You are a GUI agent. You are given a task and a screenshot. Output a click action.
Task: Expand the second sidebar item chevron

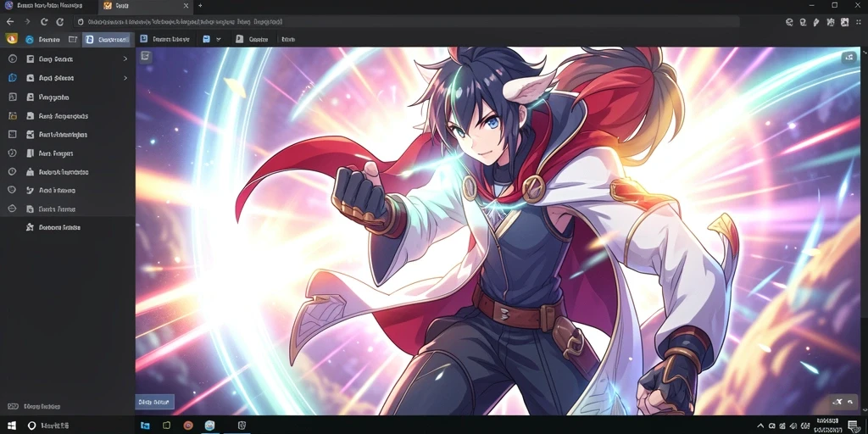(x=125, y=78)
